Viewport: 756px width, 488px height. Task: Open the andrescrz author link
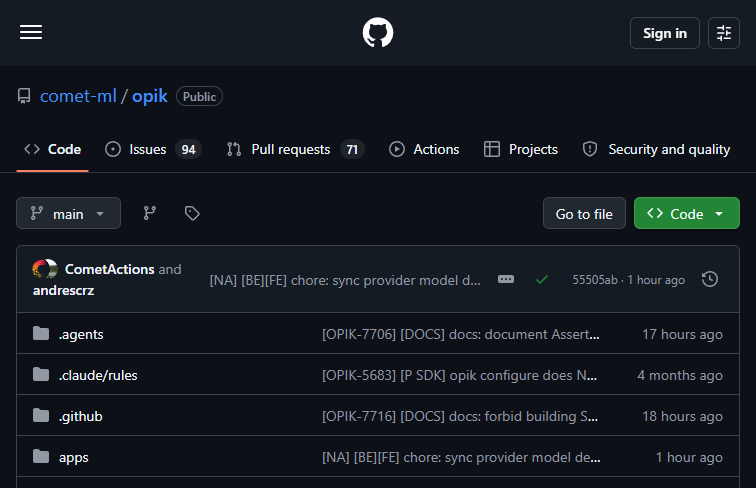coord(63,290)
